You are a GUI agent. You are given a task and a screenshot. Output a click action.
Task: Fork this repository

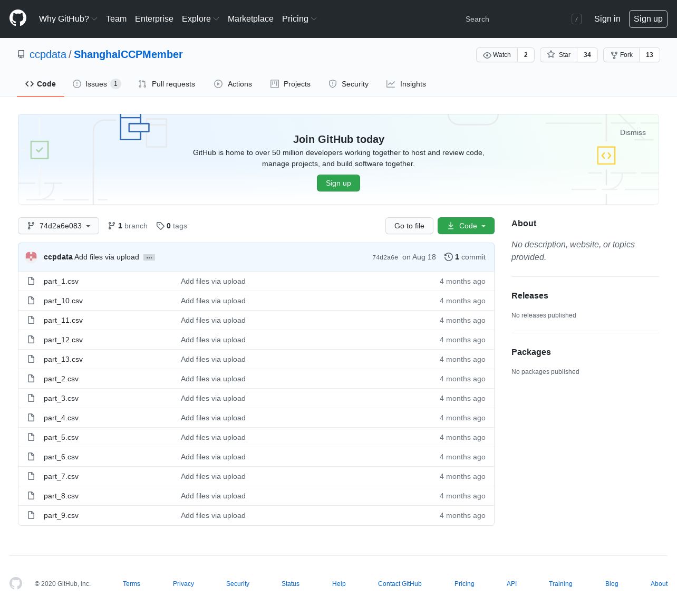pyautogui.click(x=621, y=55)
